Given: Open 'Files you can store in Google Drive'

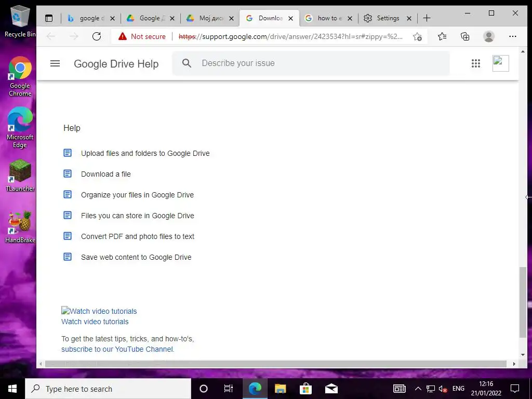Looking at the screenshot, I should (x=137, y=216).
